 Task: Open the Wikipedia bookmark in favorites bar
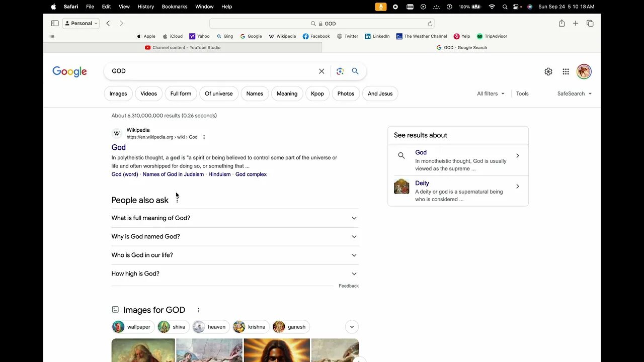pyautogui.click(x=282, y=36)
